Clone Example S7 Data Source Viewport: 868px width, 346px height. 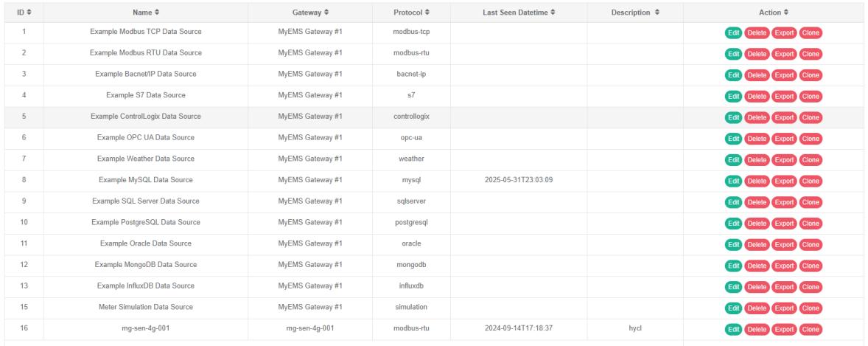point(811,96)
